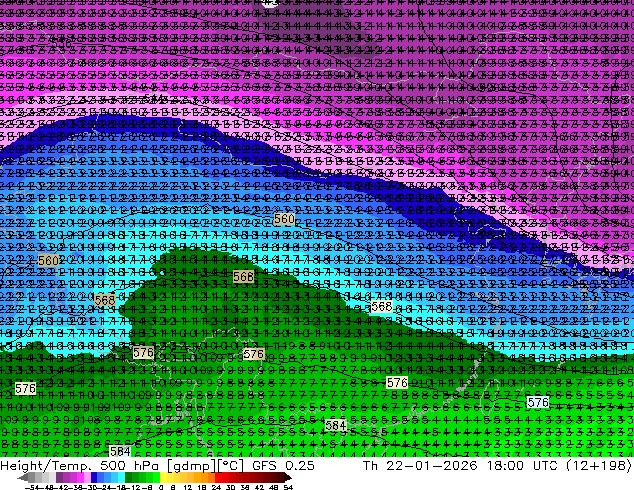Click the "584" contour label touching bottom map edge
This screenshot has height=490, width=634.
click(x=120, y=451)
